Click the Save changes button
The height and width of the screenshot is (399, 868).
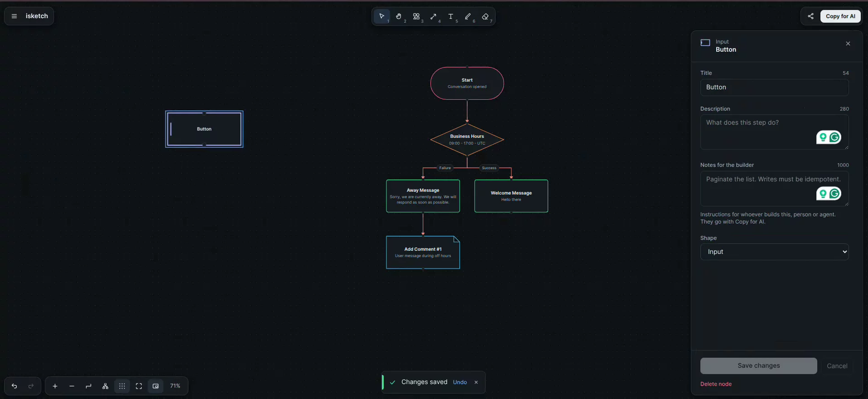click(x=758, y=366)
